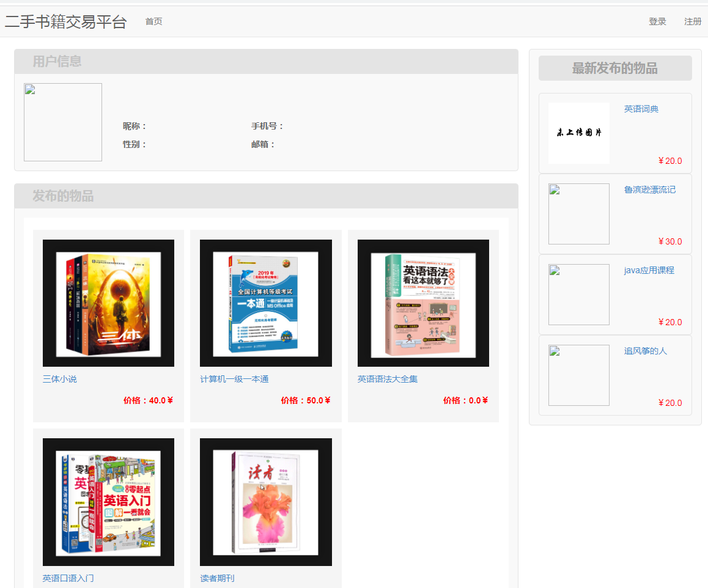Click the 最新发布的物品 panel heading
This screenshot has width=708, height=588.
coord(615,68)
